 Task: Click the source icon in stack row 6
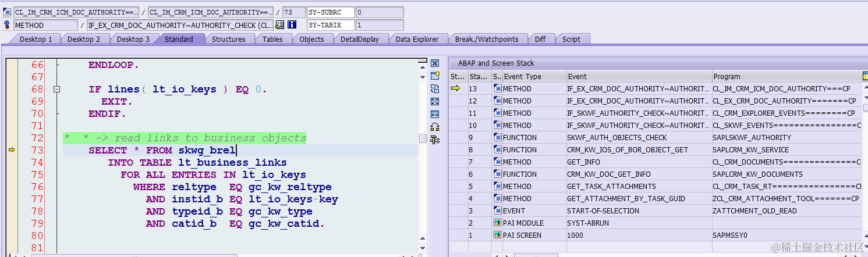(497, 174)
